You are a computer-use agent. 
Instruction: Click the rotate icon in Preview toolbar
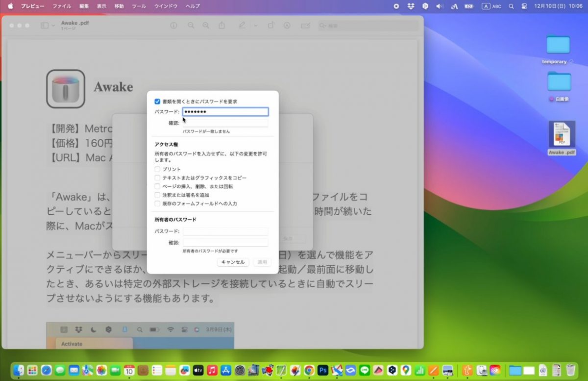click(270, 25)
